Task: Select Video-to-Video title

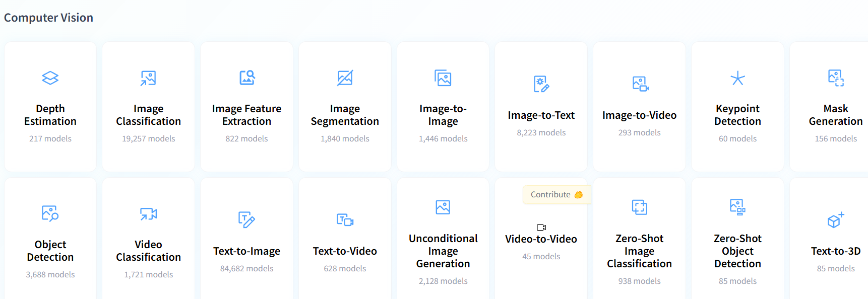Action: coord(541,239)
